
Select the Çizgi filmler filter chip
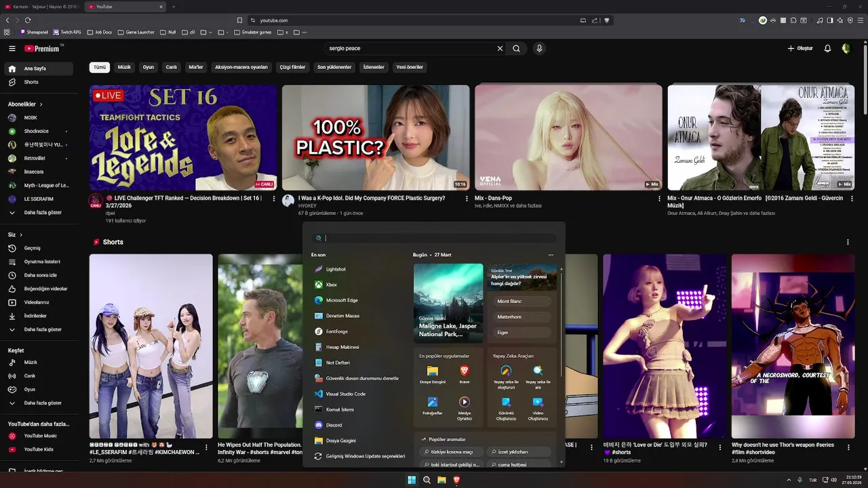point(293,67)
